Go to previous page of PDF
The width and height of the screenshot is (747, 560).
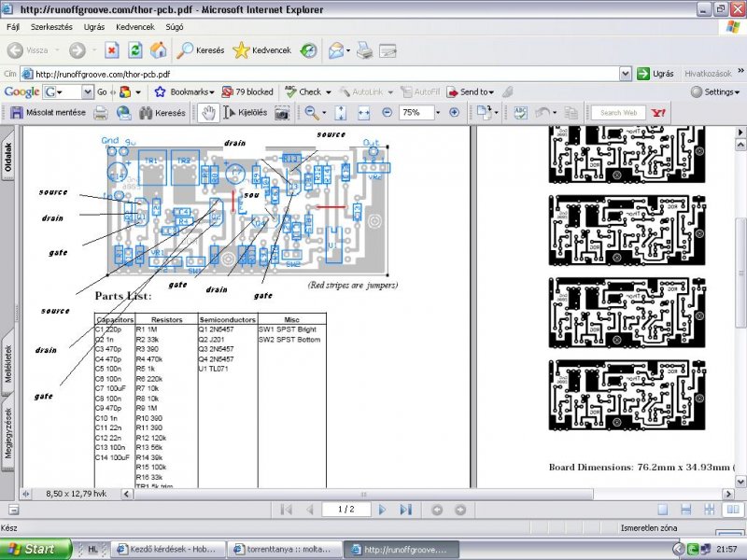tap(310, 510)
